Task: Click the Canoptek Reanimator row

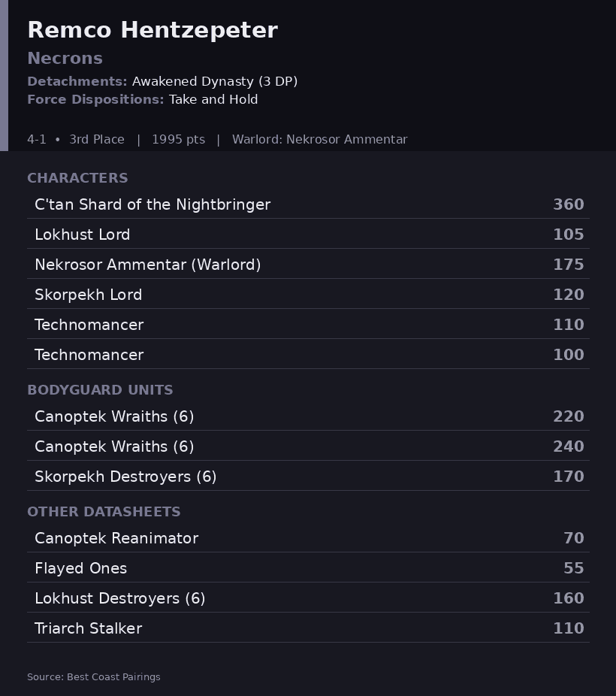Action: [308, 538]
